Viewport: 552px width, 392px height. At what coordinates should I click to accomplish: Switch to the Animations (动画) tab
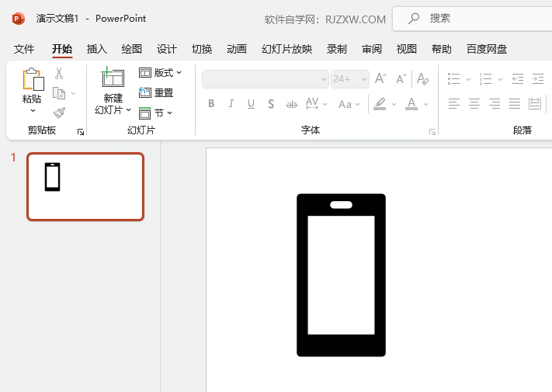(x=237, y=49)
